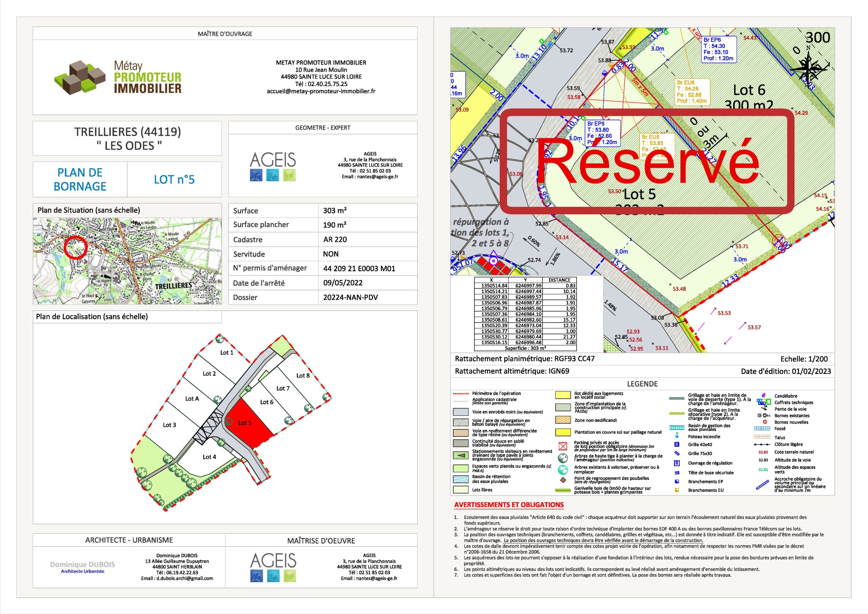Click the Candélabre legend symbol
Screen dimensions: 868x614
pos(763,395)
